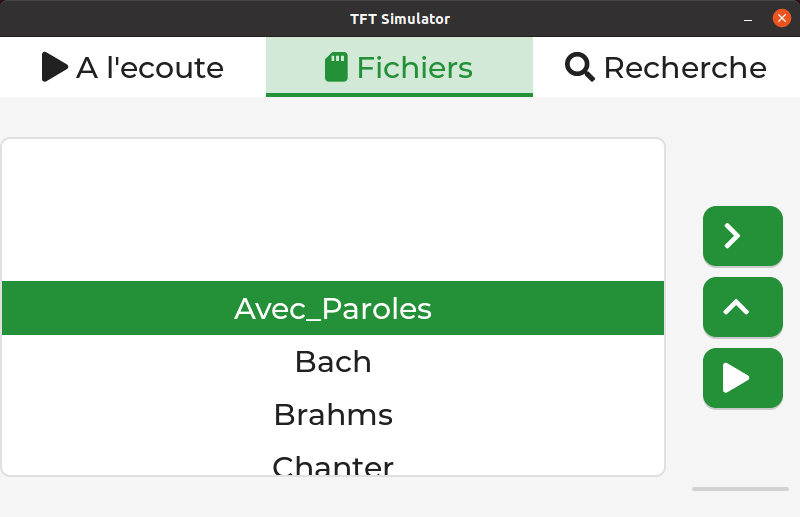Open selected folder with right chevron button

(x=742, y=236)
